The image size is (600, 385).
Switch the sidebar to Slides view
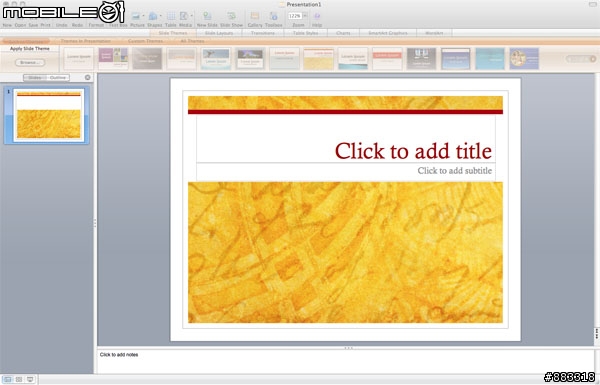point(35,78)
